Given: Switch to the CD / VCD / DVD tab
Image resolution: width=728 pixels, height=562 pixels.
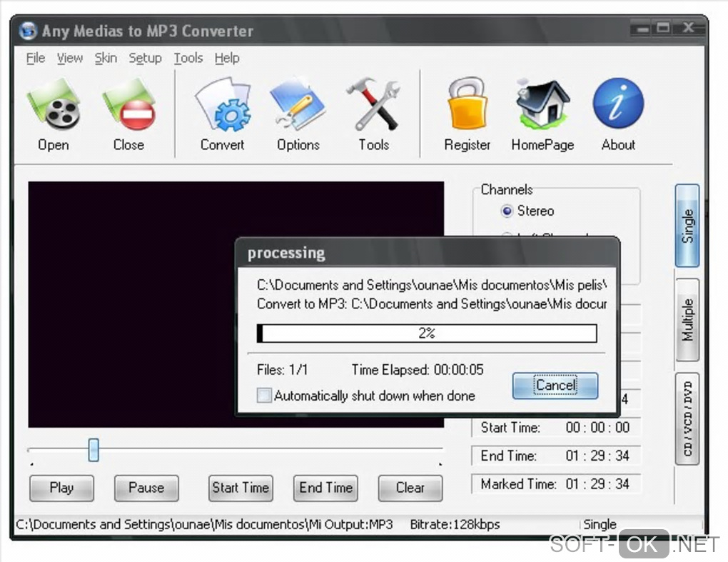Looking at the screenshot, I should (687, 418).
